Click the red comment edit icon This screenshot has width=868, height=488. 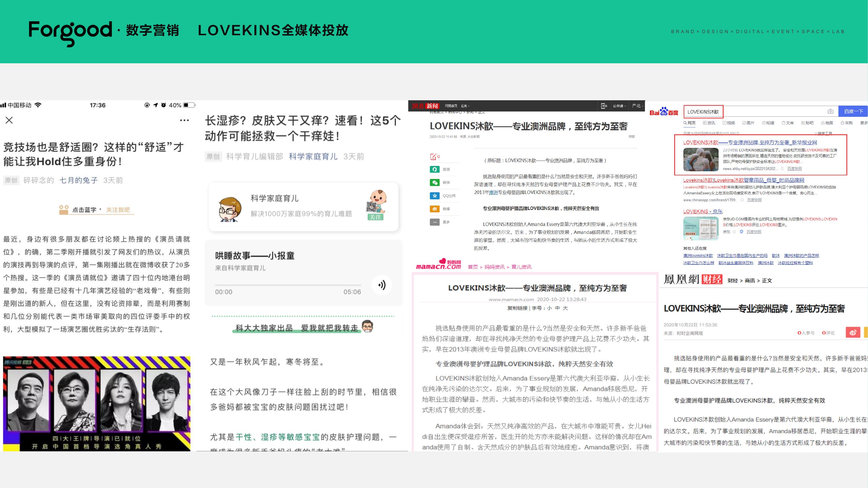tap(433, 157)
